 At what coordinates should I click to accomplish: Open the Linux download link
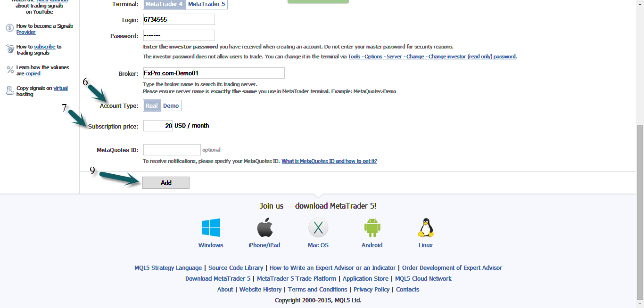tap(426, 245)
